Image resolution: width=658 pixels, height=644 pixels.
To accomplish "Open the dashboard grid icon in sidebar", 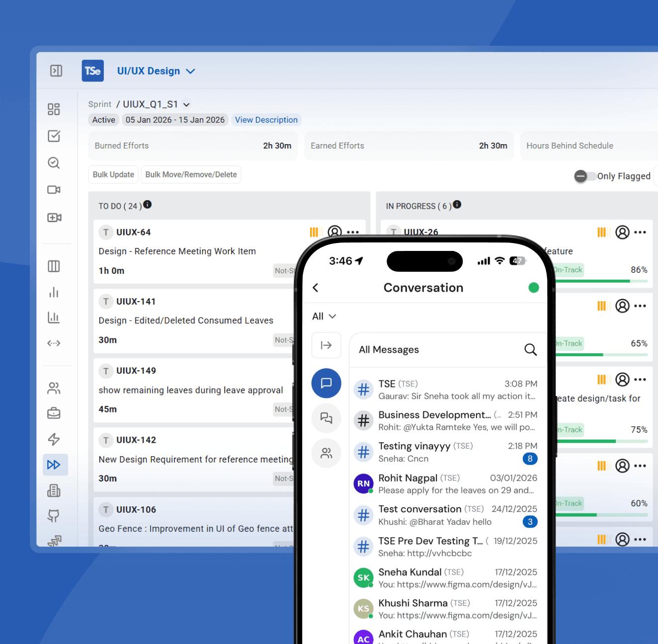I will click(54, 109).
